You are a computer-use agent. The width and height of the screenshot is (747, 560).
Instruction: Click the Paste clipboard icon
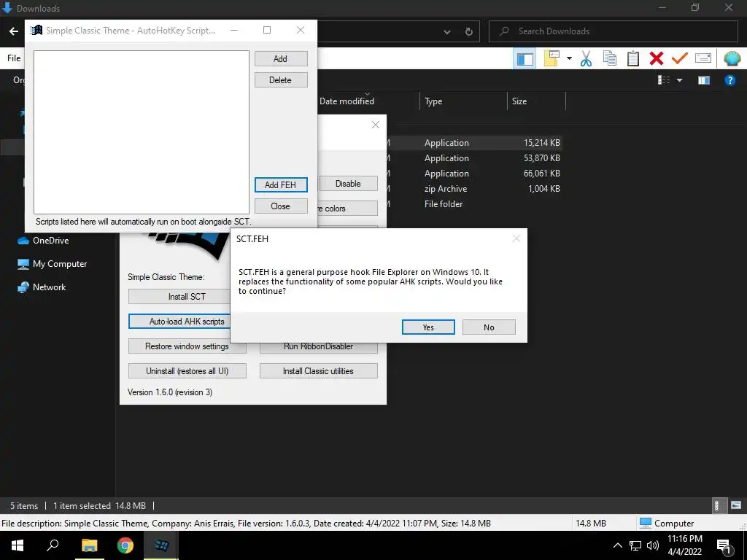tap(633, 58)
